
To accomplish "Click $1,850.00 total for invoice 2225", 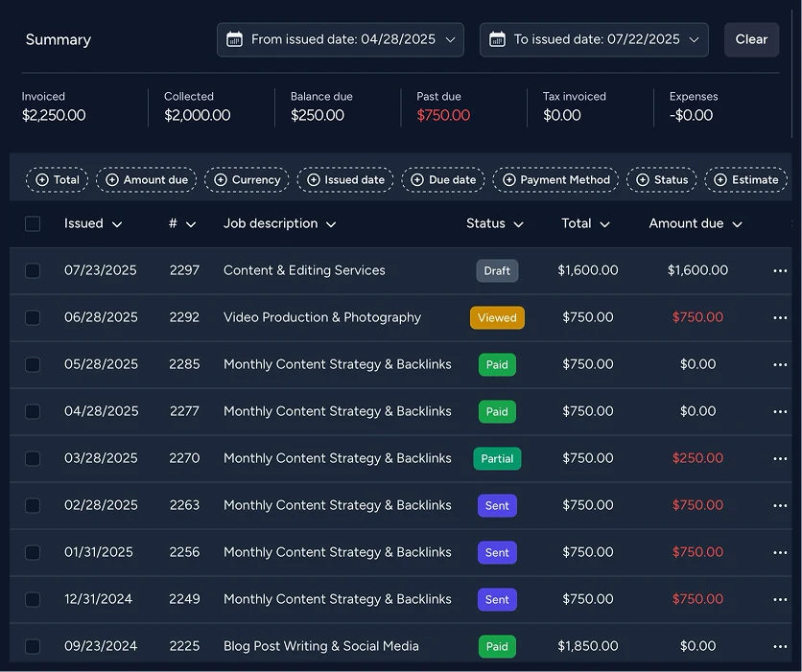I will pyautogui.click(x=588, y=646).
